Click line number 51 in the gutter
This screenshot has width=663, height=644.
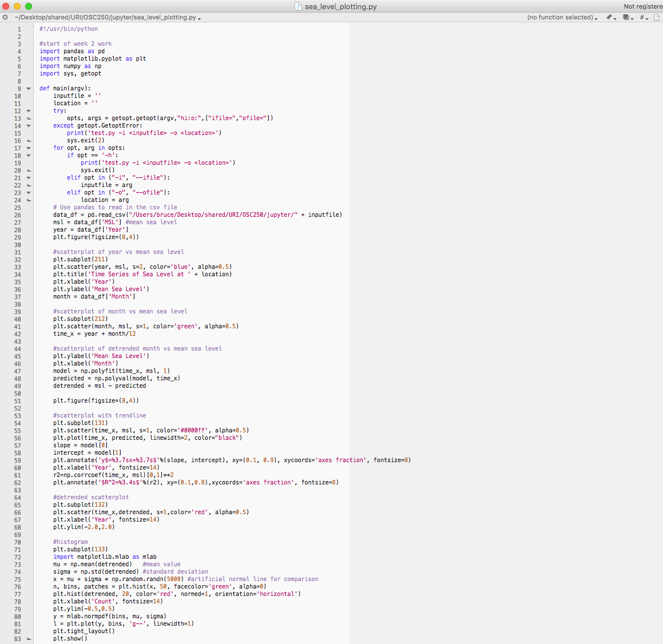[x=17, y=401]
